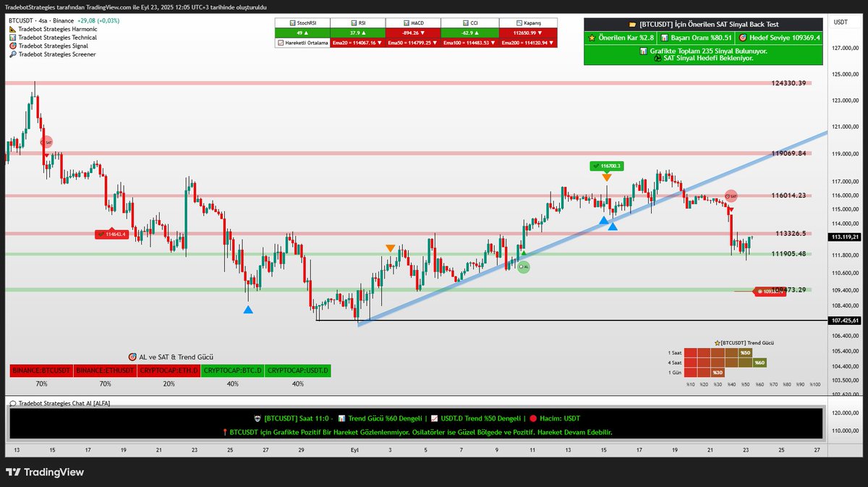Click the BINANCE:ETHUSDT red cell
Image resolution: width=868 pixels, height=487 pixels.
(x=105, y=370)
